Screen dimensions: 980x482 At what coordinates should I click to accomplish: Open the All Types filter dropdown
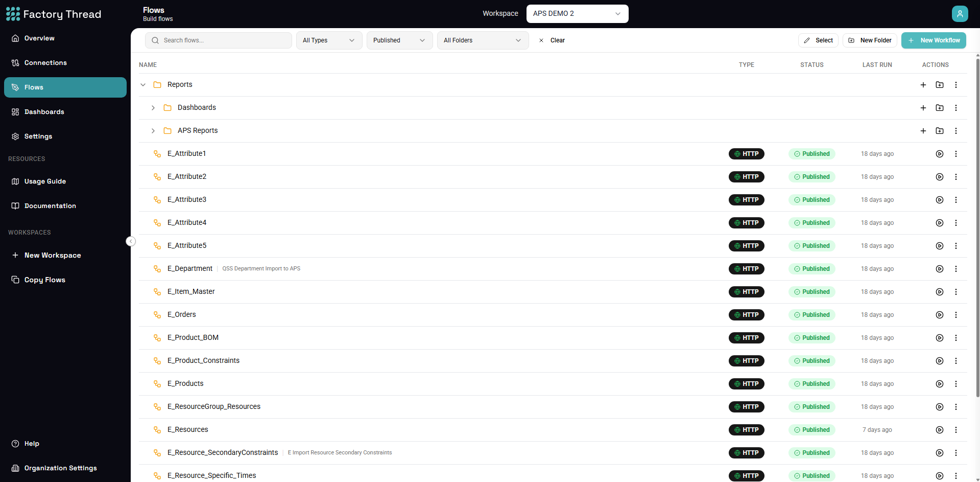pyautogui.click(x=329, y=40)
